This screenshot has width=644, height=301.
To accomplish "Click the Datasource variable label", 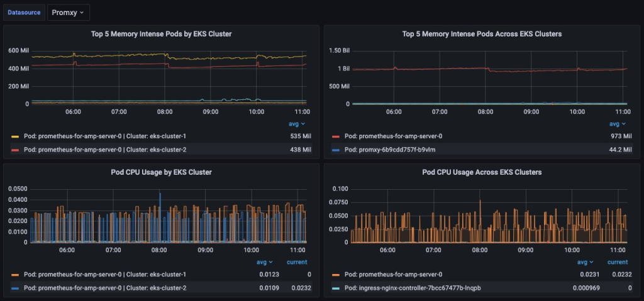I will coord(25,12).
